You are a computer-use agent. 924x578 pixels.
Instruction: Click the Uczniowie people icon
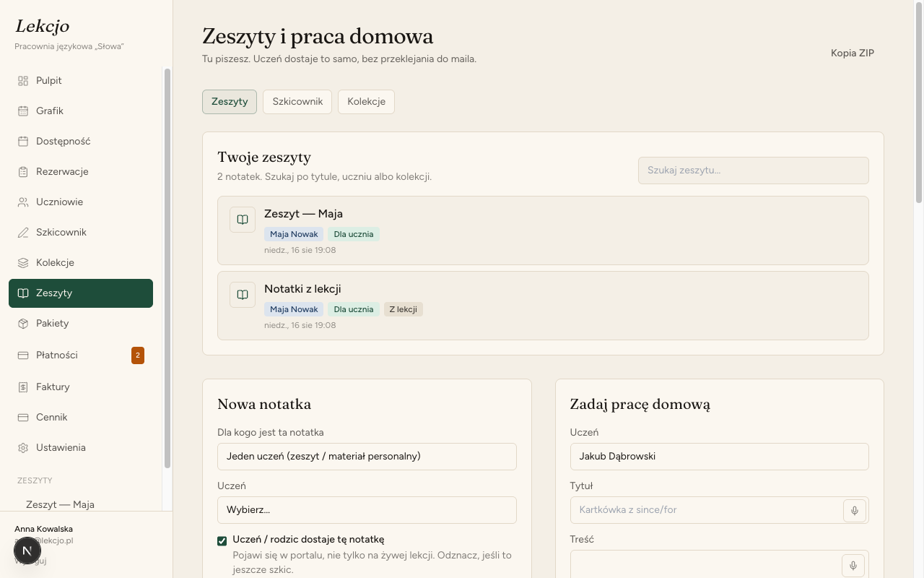coord(23,202)
